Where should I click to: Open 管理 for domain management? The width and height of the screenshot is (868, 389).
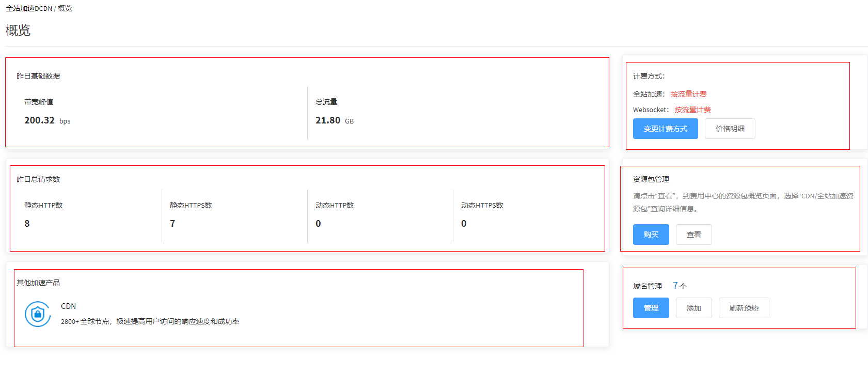coord(651,308)
